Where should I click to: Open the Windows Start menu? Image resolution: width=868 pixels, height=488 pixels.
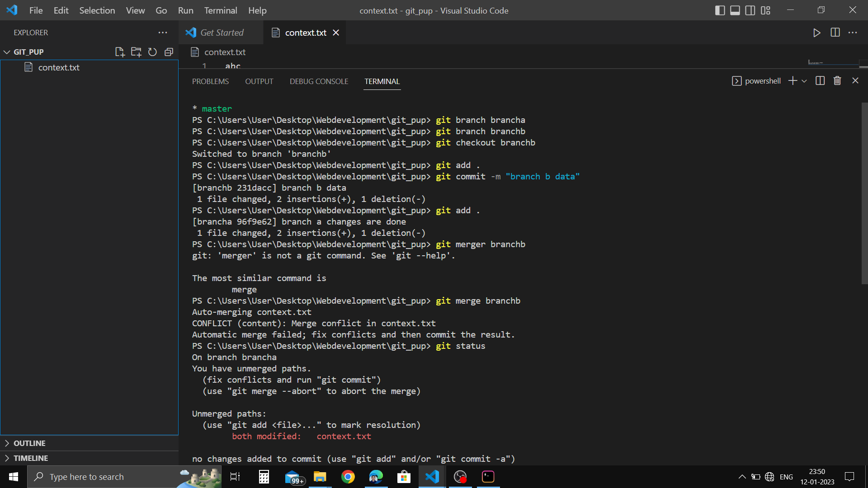[x=14, y=477]
